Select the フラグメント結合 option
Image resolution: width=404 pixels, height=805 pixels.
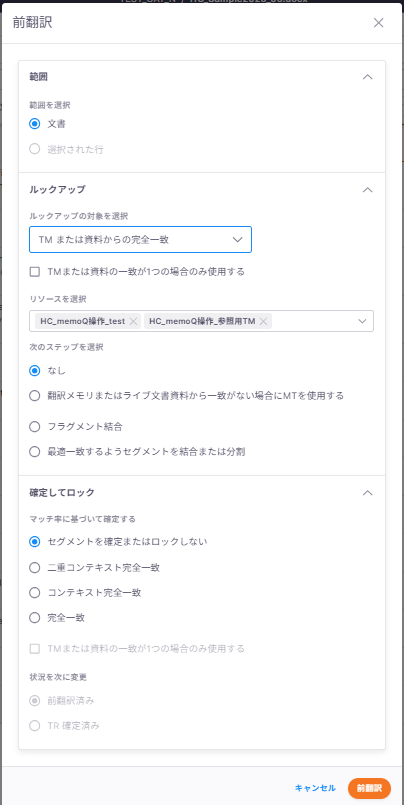click(34, 427)
